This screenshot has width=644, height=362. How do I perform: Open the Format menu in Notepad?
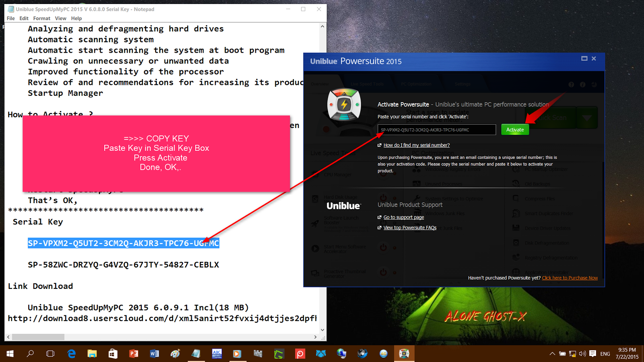pyautogui.click(x=41, y=18)
